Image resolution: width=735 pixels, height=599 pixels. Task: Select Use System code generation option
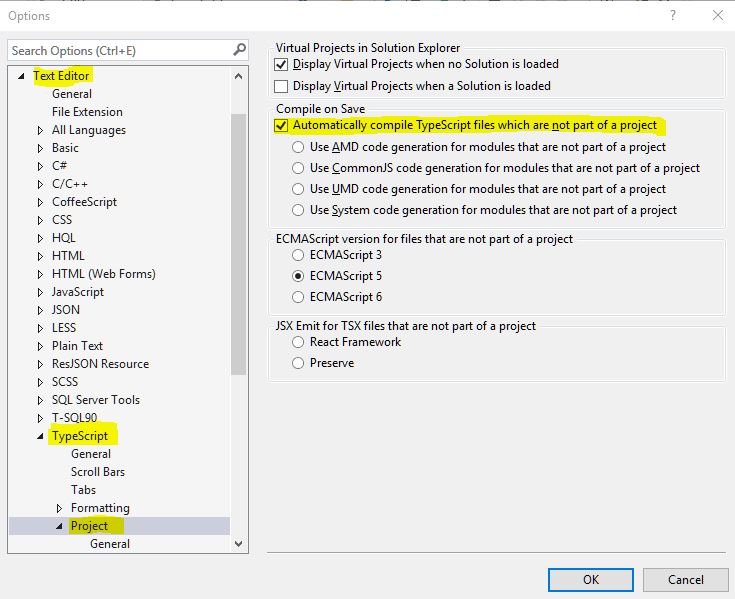coord(298,210)
